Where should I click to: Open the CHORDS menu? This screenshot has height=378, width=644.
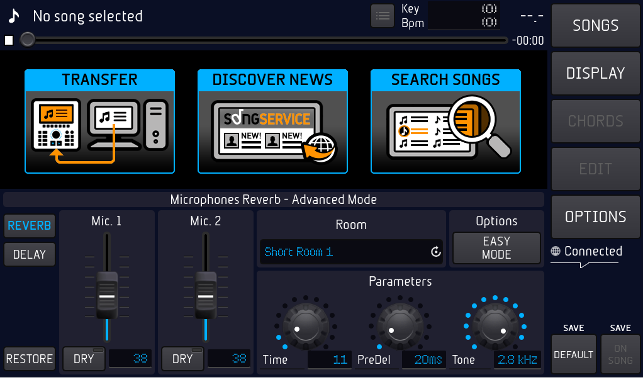(596, 121)
